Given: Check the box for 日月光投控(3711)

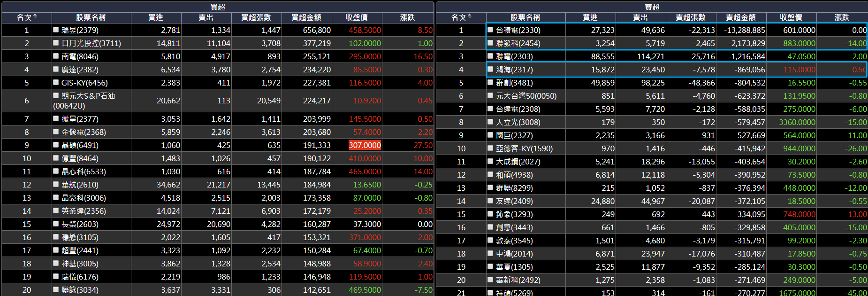Looking at the screenshot, I should (56, 43).
